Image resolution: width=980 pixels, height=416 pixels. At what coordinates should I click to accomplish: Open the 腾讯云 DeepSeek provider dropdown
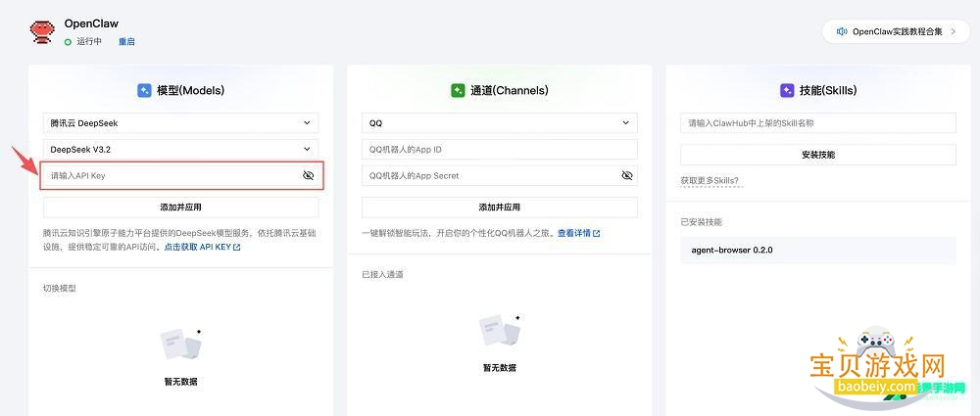pyautogui.click(x=180, y=123)
